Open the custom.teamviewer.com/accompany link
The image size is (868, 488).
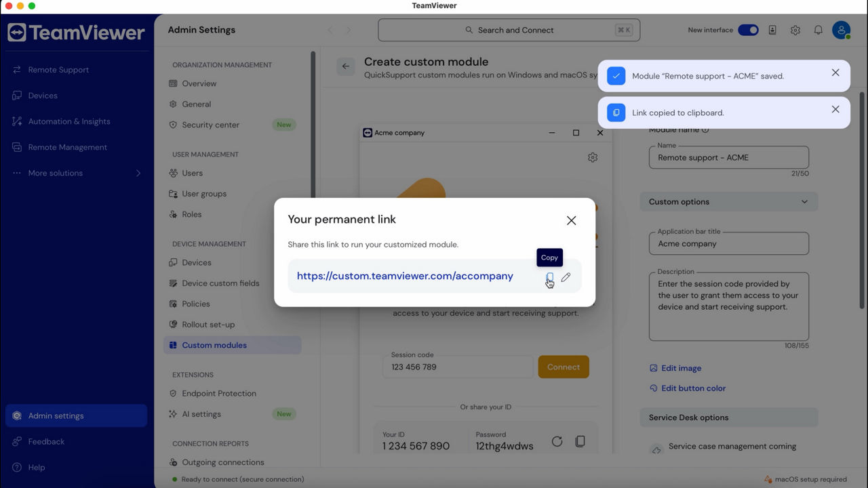click(405, 276)
